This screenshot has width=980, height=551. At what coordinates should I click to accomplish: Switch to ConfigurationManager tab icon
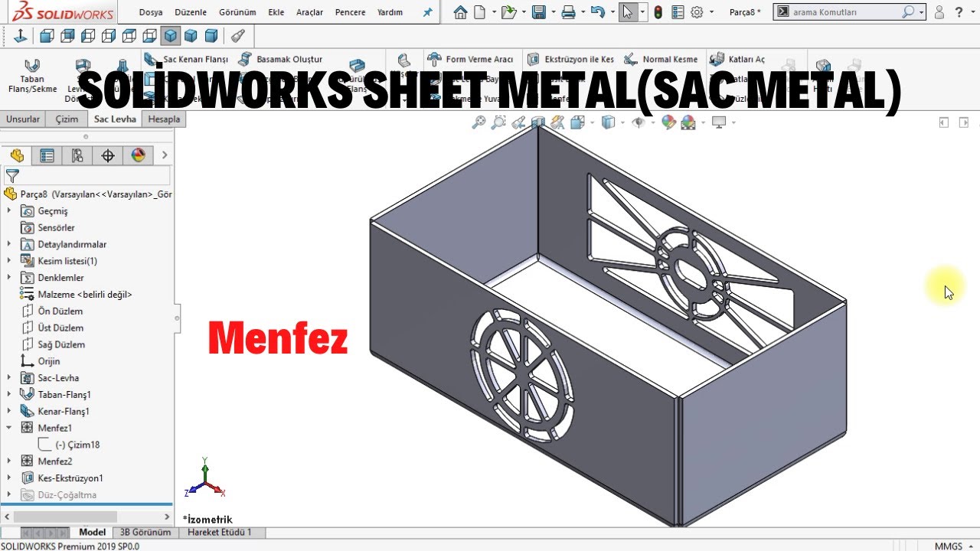click(77, 155)
